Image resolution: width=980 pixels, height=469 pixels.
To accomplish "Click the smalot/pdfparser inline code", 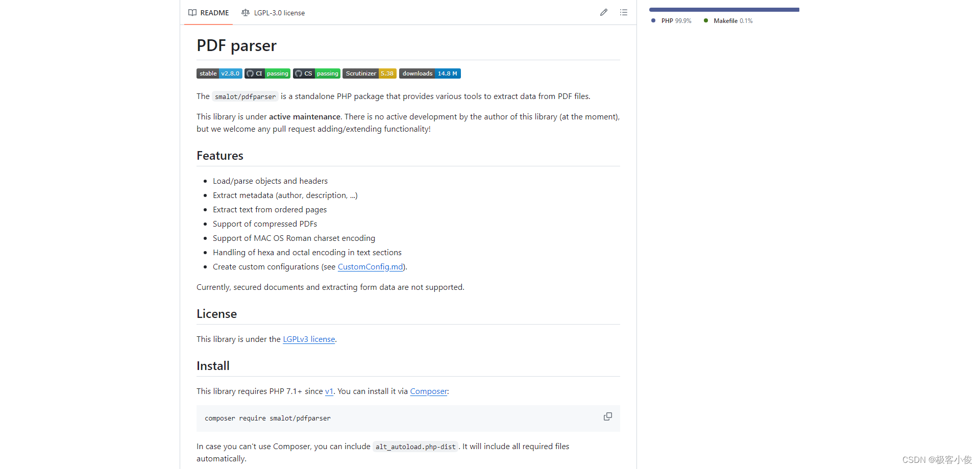I will point(245,96).
